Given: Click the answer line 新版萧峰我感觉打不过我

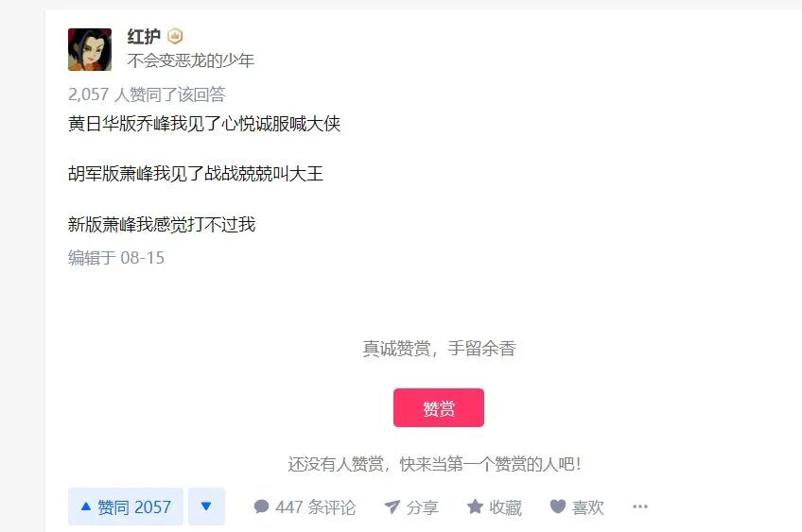Looking at the screenshot, I should click(x=162, y=224).
